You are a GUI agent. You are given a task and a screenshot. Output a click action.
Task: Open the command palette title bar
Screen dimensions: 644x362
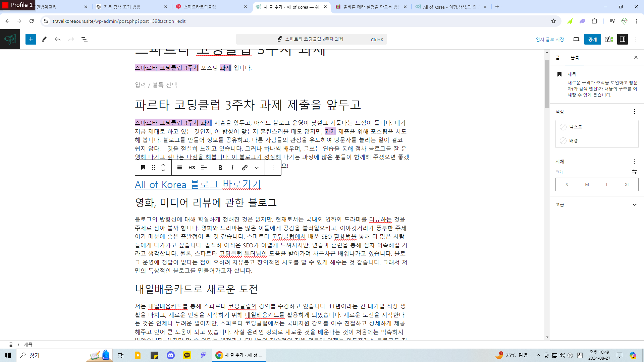[x=312, y=39]
